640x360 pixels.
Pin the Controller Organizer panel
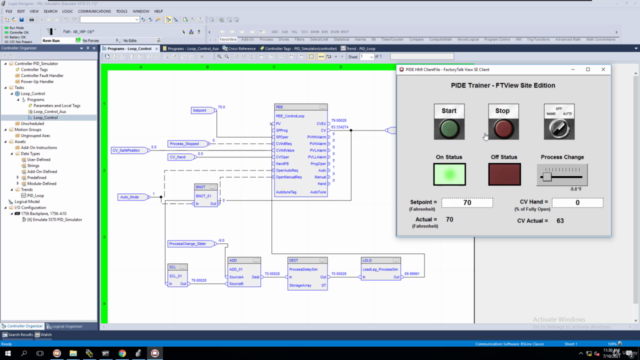coord(88,48)
